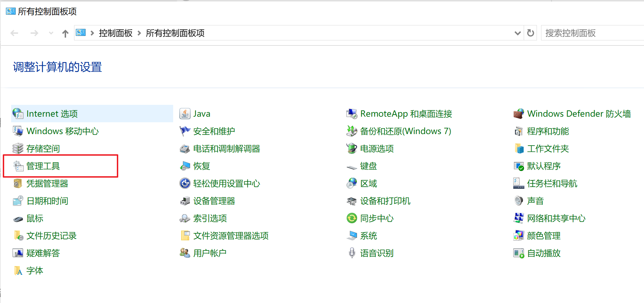This screenshot has height=303, width=644.
Task: Expand the chevron before 控制面板 breadcrumb
Action: (x=92, y=33)
